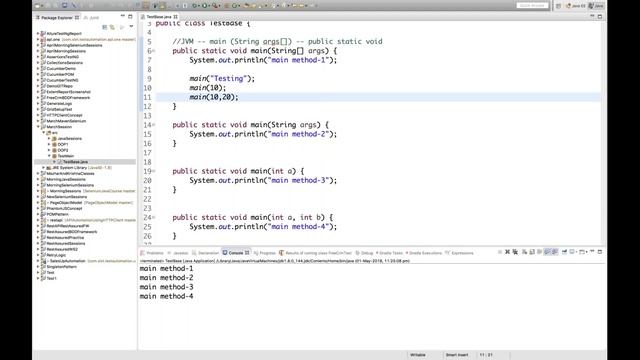Select the TestBase.java editor tab

[x=159, y=17]
